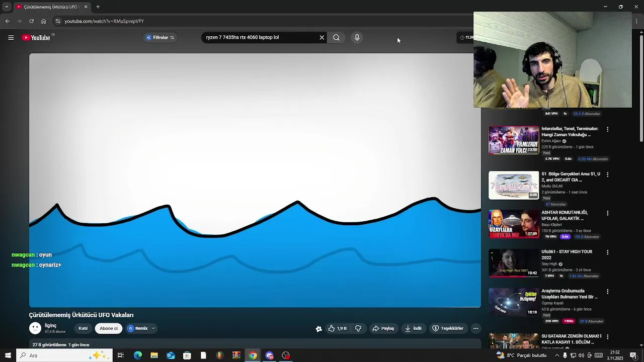
Task: Download the video with İndir
Action: (x=413, y=328)
